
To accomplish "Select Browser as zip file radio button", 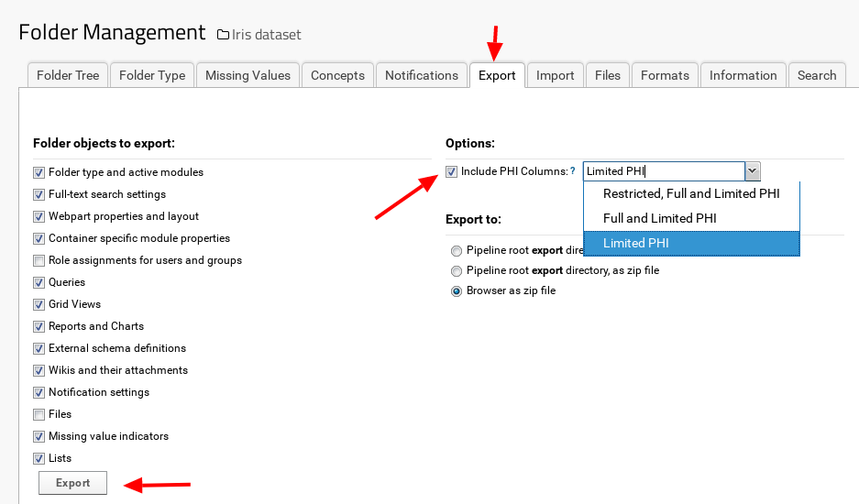I will [x=457, y=291].
